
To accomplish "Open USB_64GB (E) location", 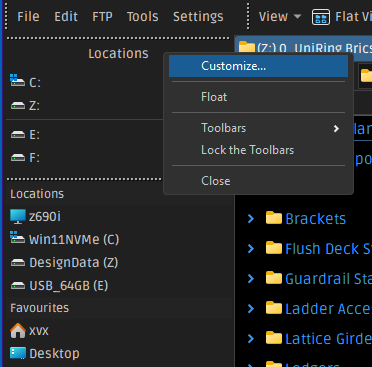I will click(69, 286).
